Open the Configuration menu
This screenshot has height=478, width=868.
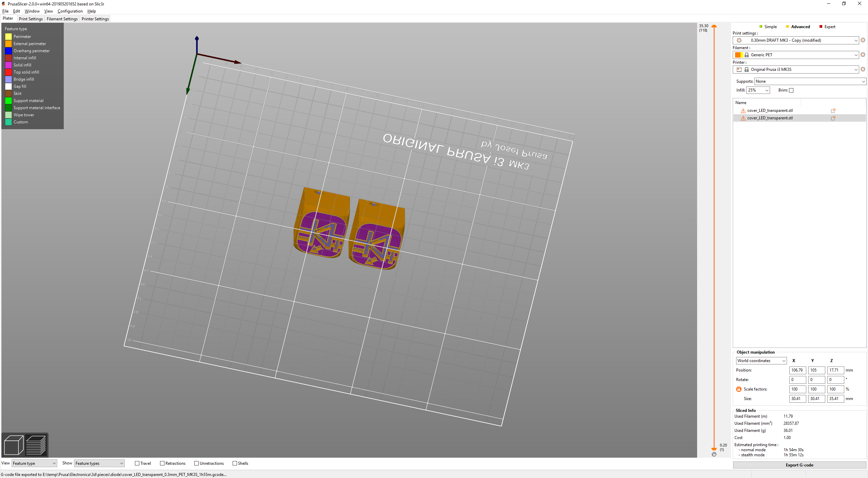[x=70, y=11]
